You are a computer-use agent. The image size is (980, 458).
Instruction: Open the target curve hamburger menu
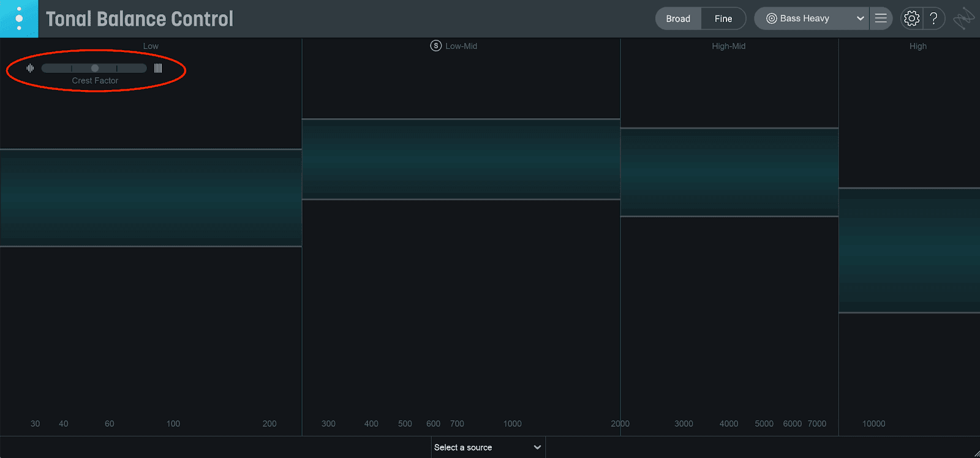coord(881,18)
